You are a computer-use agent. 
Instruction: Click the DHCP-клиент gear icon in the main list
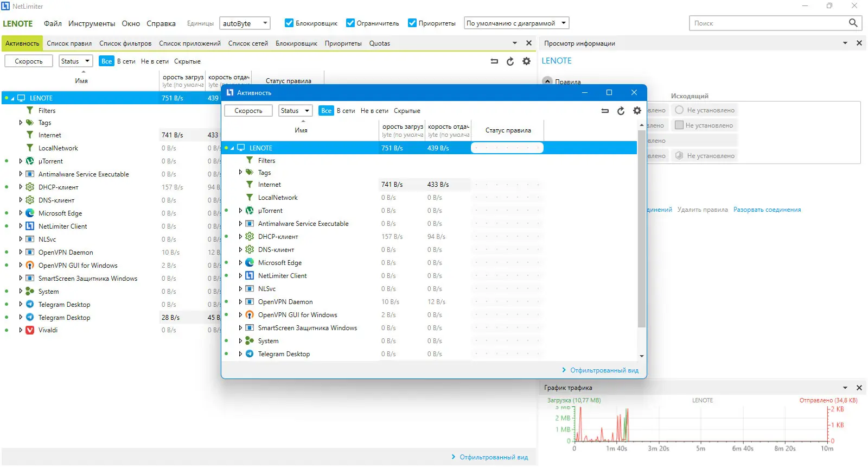click(x=30, y=187)
